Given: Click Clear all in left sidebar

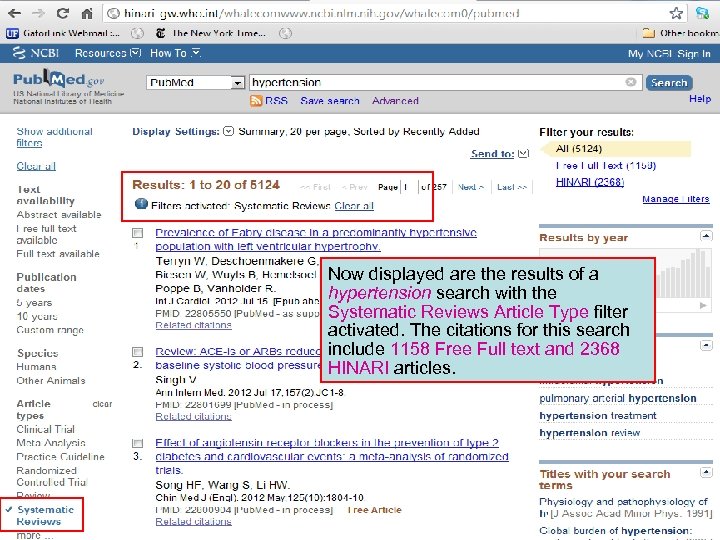Looking at the screenshot, I should pyautogui.click(x=36, y=166).
